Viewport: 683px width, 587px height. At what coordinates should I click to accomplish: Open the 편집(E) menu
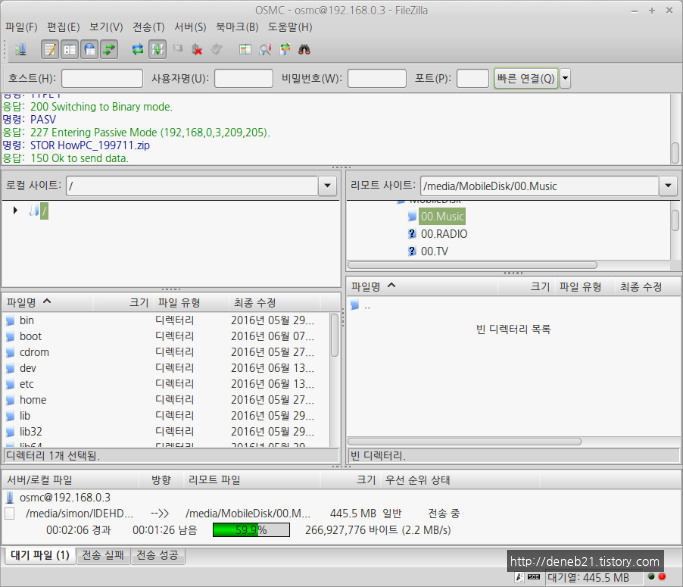tap(63, 27)
